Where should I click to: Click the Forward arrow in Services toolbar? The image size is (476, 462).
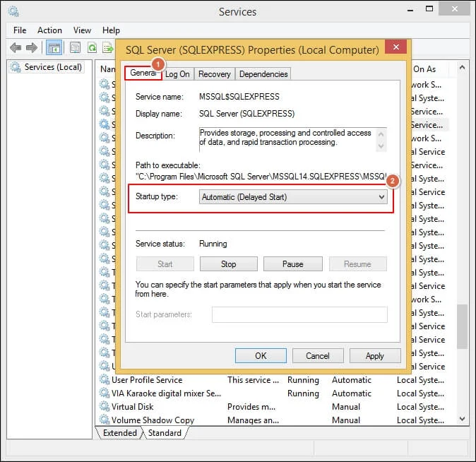(32, 48)
